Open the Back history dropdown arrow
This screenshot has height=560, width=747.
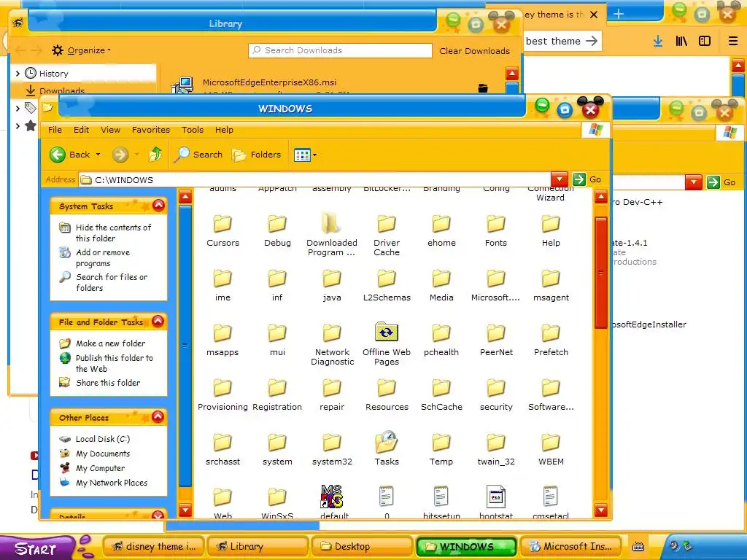pos(98,155)
